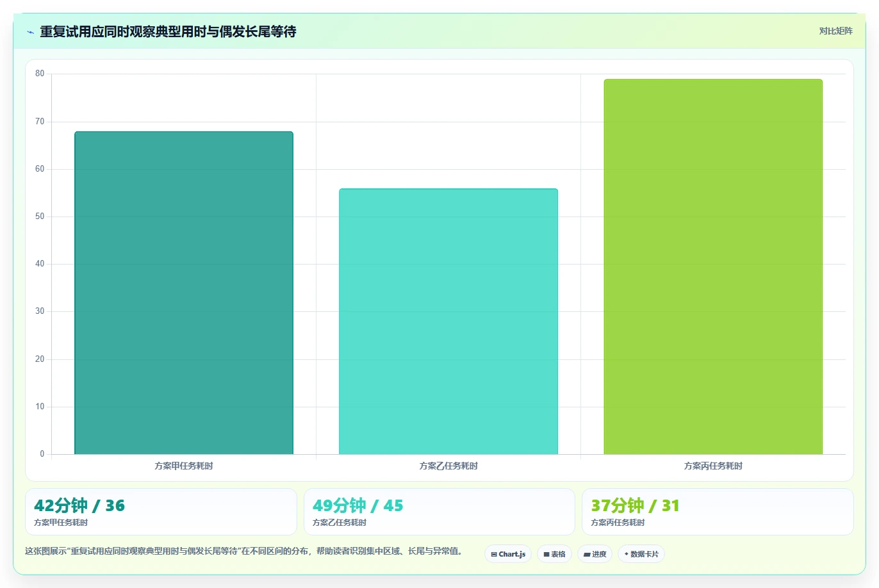Click 方案乙任务耗时 caption in second stat card
Image resolution: width=879 pixels, height=588 pixels.
340,523
